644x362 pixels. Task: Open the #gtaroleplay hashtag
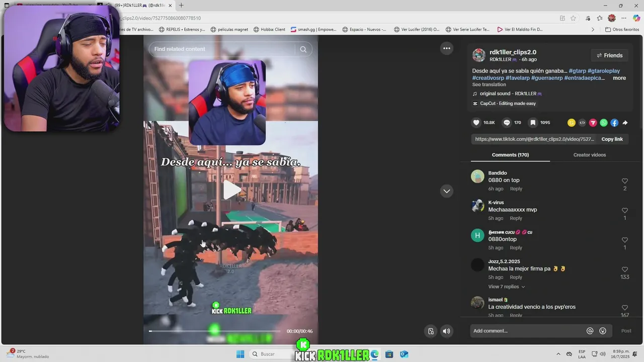tap(604, 71)
